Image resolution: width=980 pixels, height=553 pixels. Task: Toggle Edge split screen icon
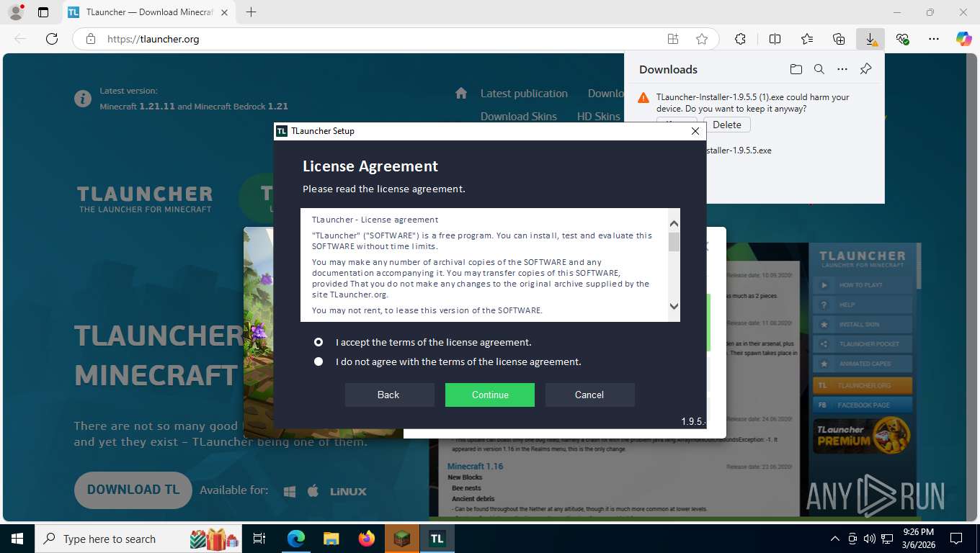775,39
